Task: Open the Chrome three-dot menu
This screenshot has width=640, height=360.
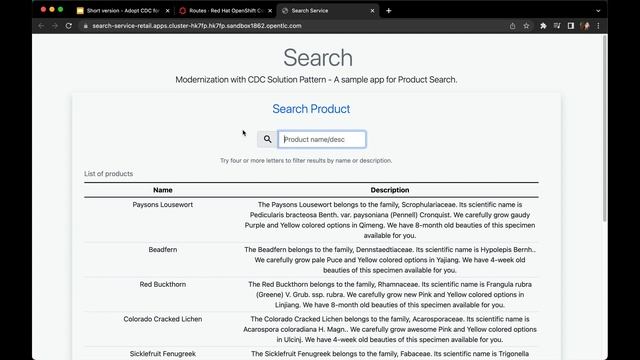Action: (598, 26)
